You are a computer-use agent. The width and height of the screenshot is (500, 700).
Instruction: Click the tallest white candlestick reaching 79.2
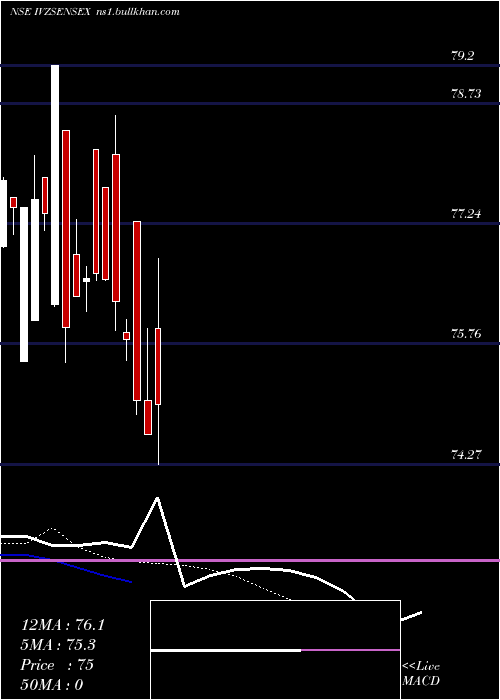[55, 185]
